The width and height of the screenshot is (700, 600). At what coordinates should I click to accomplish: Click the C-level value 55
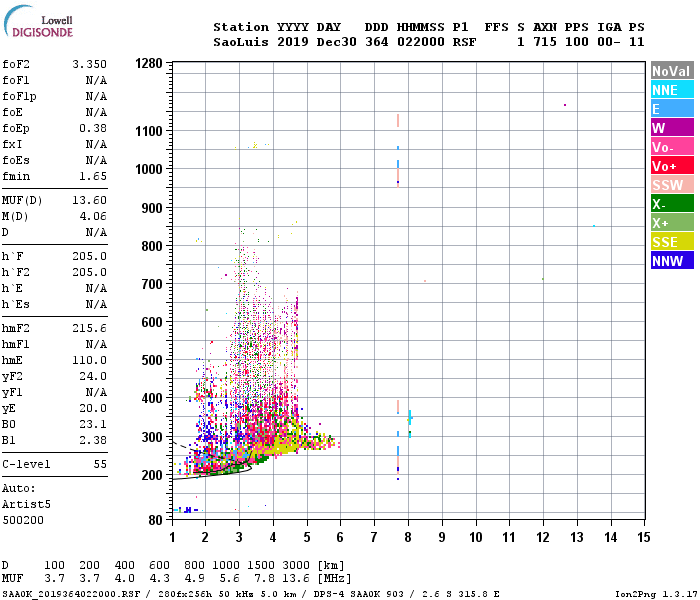click(x=100, y=464)
